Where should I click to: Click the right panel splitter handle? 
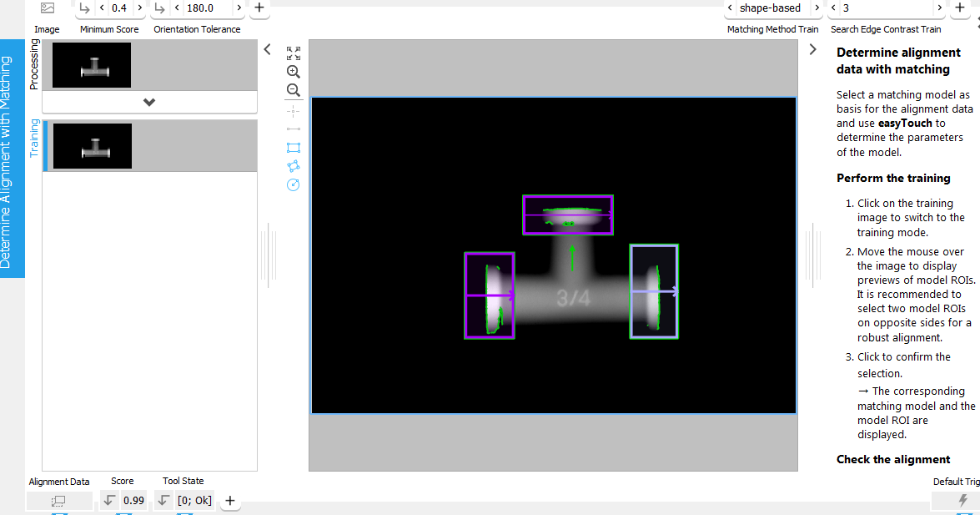[812, 256]
